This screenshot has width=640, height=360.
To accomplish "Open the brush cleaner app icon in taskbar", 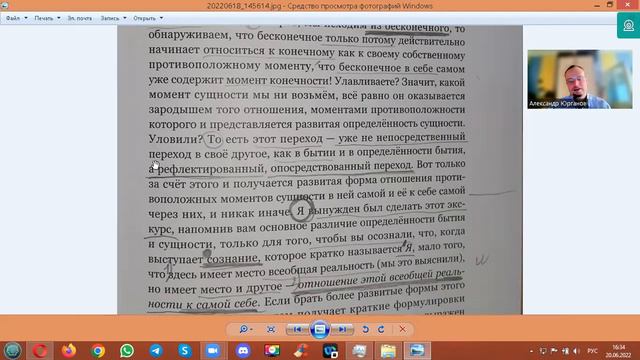I will [x=301, y=350].
